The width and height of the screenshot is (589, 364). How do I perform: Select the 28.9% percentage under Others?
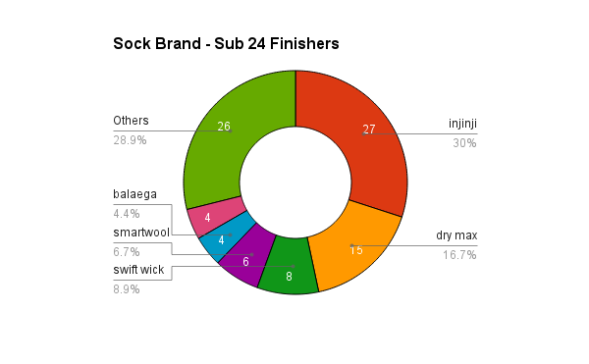point(130,140)
